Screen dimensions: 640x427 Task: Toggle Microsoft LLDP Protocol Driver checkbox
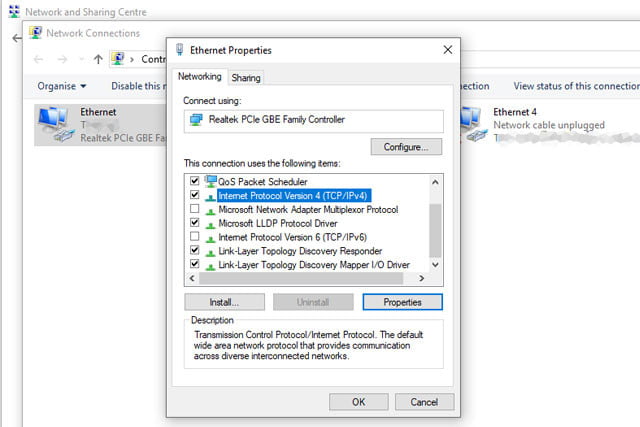(195, 222)
